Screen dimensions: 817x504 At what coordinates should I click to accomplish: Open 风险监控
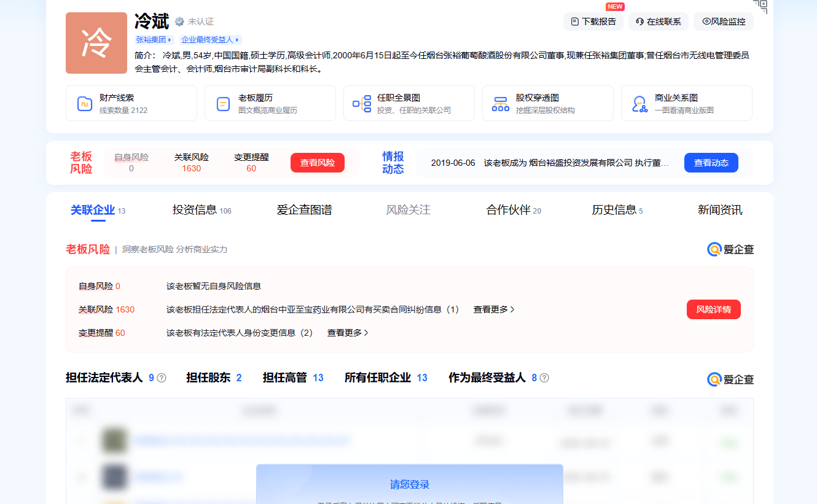click(724, 21)
